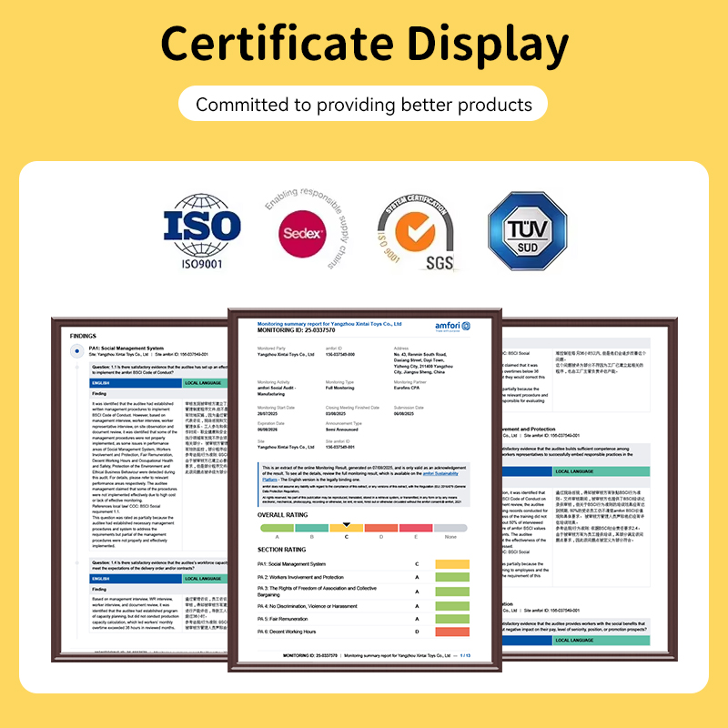728x728 pixels.
Task: Click the gray None segment of rating bar
Action: [450, 528]
